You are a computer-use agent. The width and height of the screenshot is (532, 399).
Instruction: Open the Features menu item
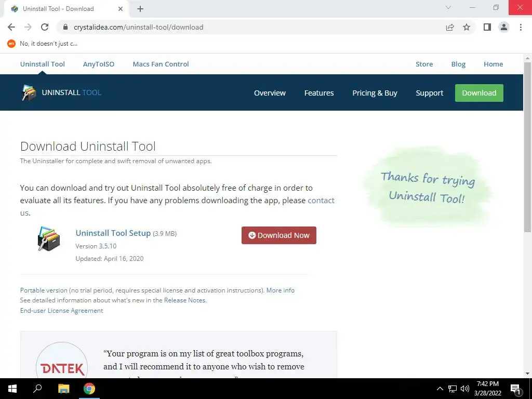tap(319, 93)
